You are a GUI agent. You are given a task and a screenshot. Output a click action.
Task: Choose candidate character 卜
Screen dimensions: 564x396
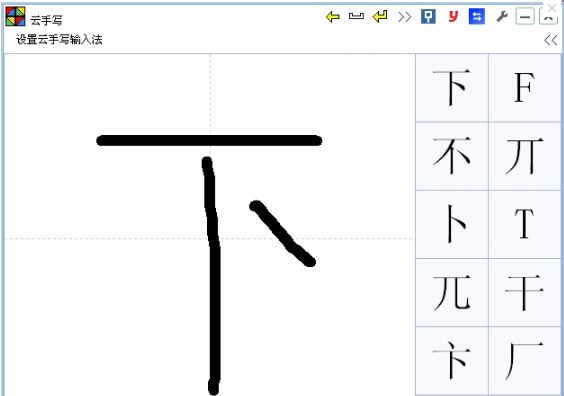[x=452, y=224]
